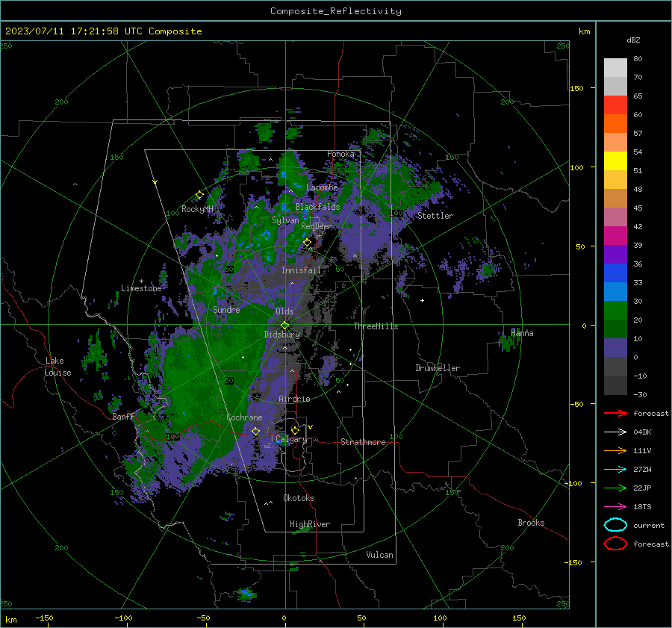Click the 150 tick on bottom axis

click(519, 618)
